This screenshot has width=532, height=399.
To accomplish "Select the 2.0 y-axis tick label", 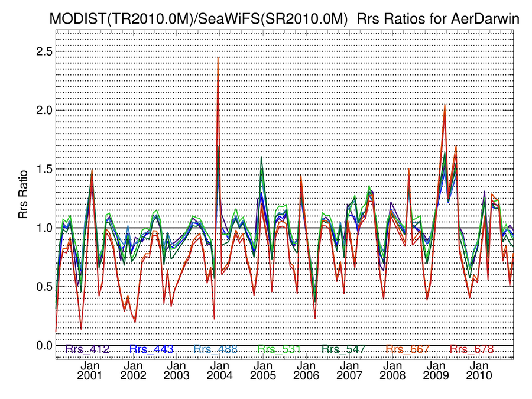I will 44,111.
